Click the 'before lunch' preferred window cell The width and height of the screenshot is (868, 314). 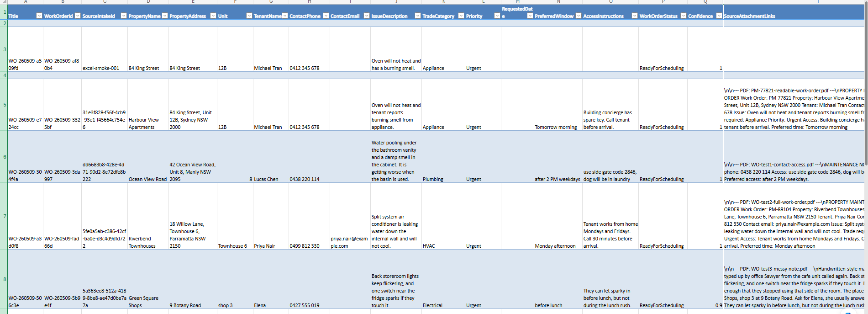[558, 279]
